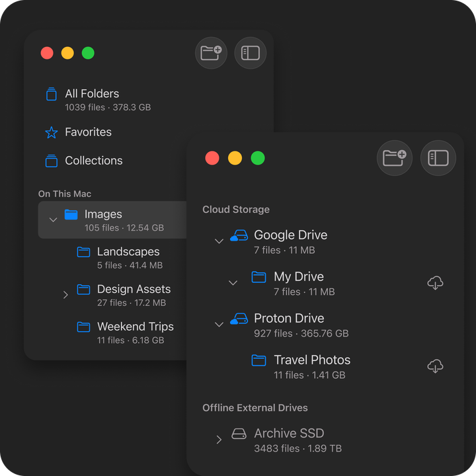Click new folder button in back window
Viewport: 476px width, 476px height.
point(211,53)
